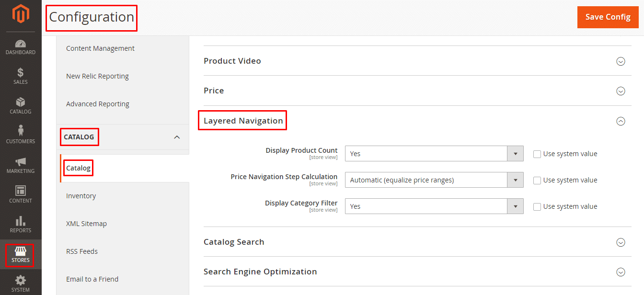Screen dimensions: 644x295
Task: Open the Stores storefront icon
Action: [21, 251]
